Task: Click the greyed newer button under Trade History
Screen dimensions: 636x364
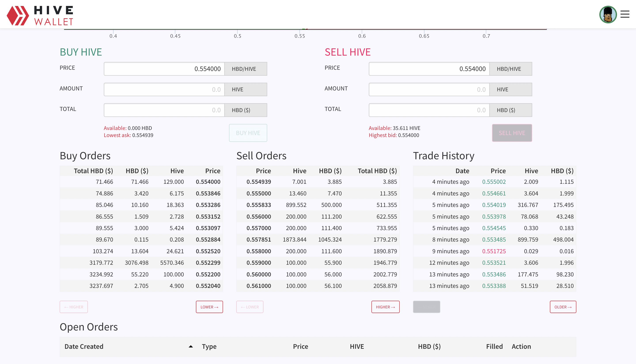Action: point(427,307)
